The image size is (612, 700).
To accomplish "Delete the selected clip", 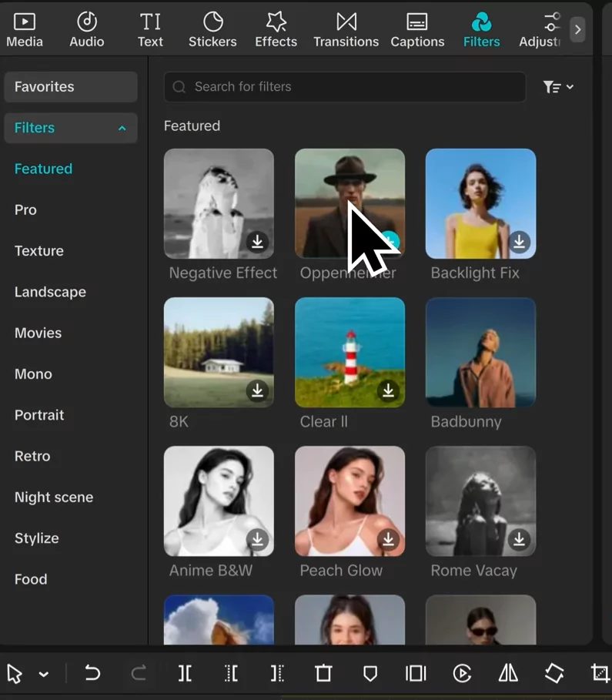I will 323,673.
